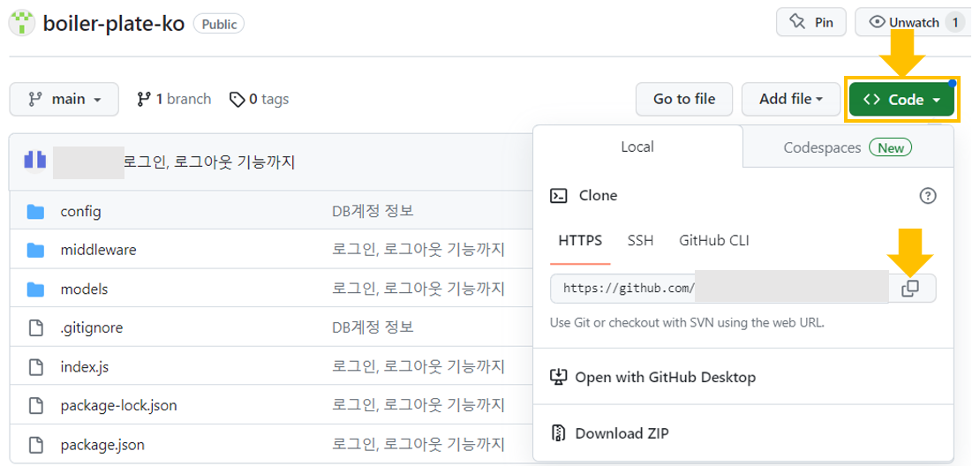Viewport: 980px width, 466px height.
Task: Click the clone URL input field
Action: click(719, 288)
